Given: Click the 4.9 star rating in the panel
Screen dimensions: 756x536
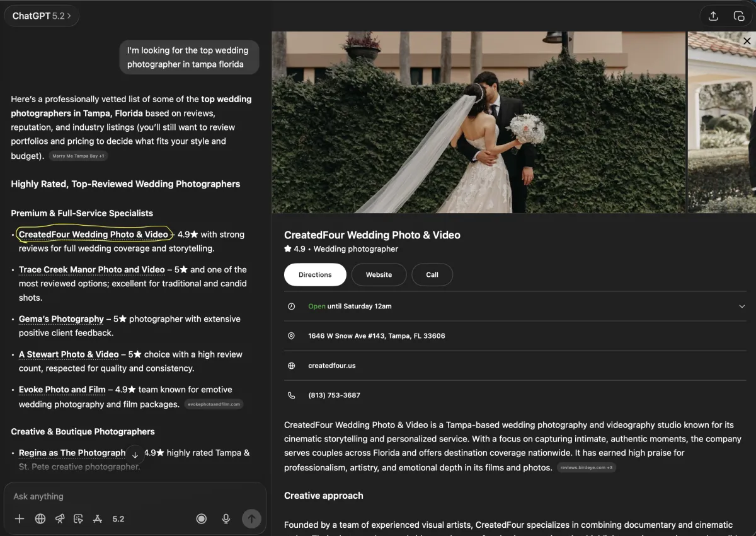Looking at the screenshot, I should coord(295,249).
